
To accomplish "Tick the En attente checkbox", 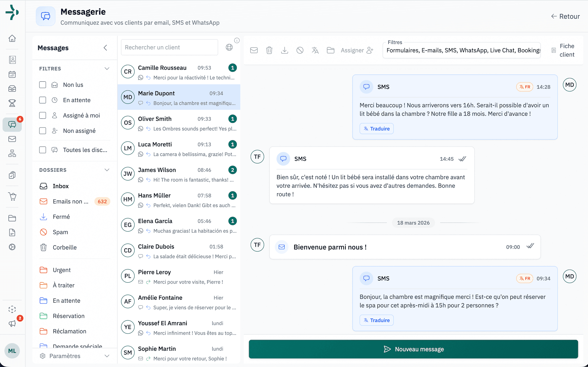I will (x=43, y=100).
